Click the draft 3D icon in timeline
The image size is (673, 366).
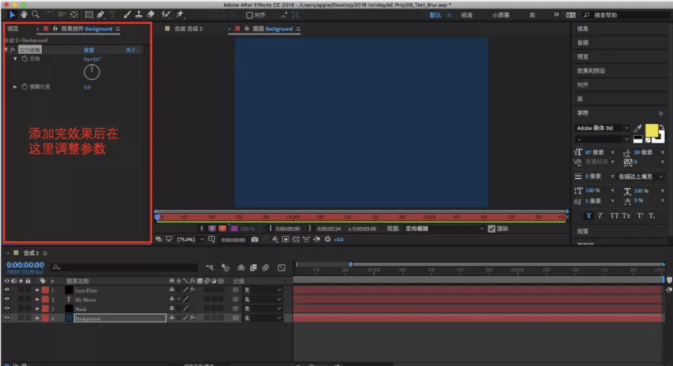click(x=225, y=267)
